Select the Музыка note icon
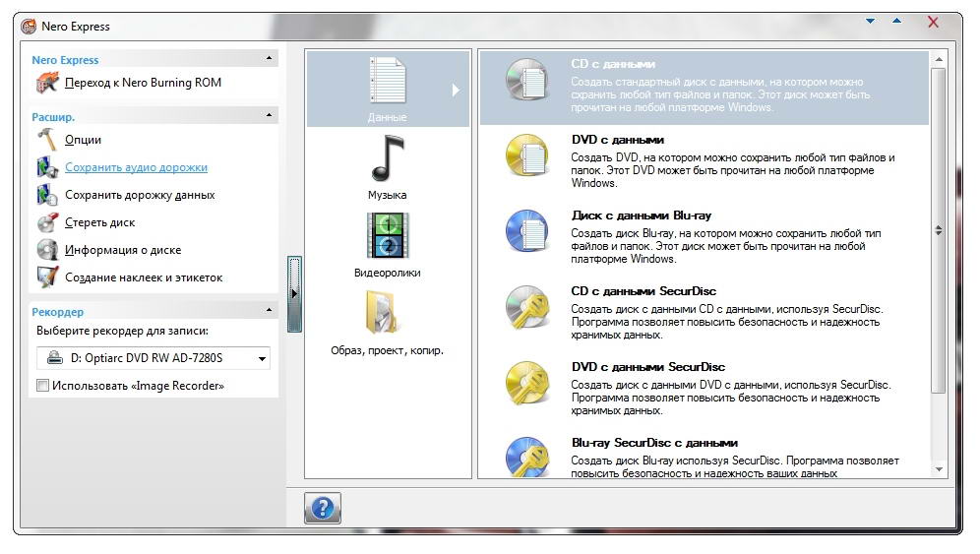 [388, 158]
